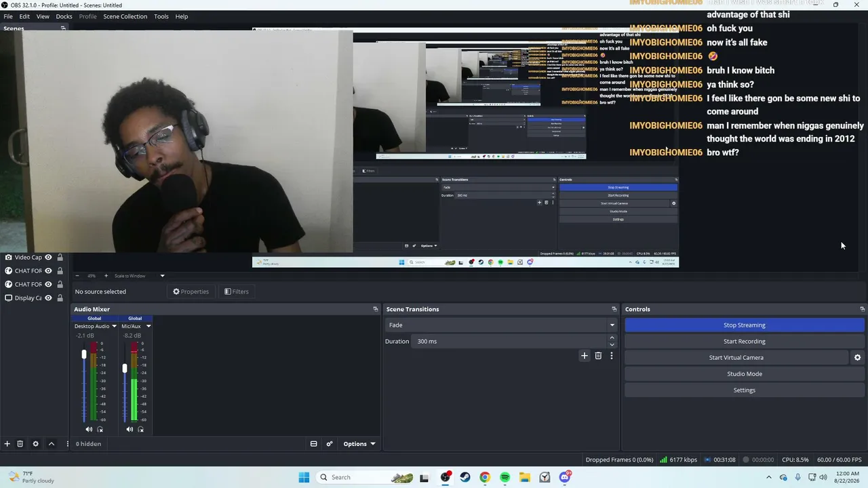Open Steam from the taskbar
This screenshot has width=868, height=488.
point(465,477)
